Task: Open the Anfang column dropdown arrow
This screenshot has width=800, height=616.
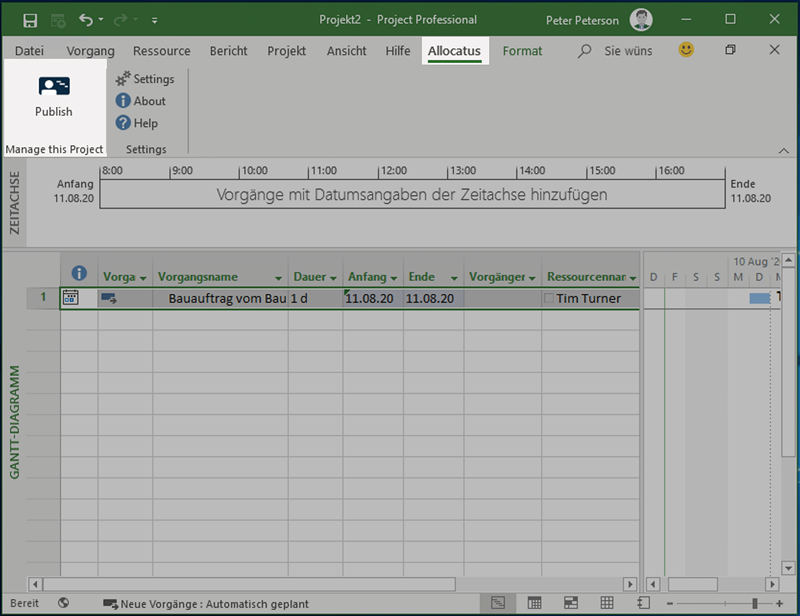Action: click(x=393, y=278)
